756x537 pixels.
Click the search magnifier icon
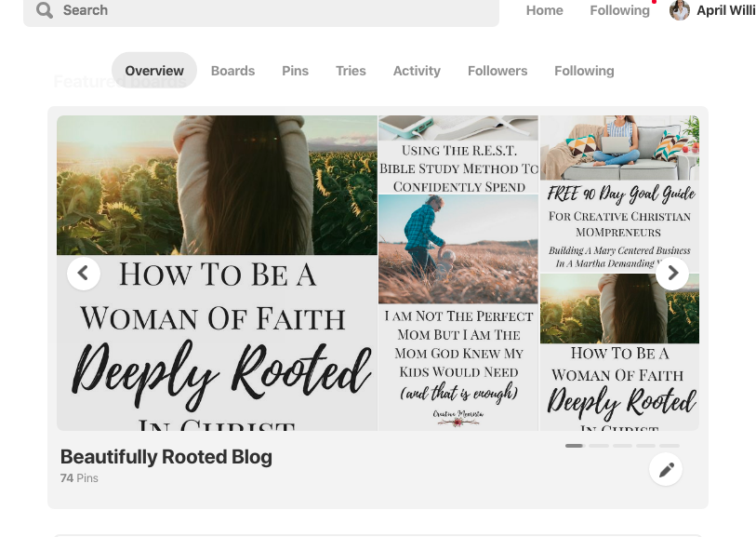click(x=45, y=9)
